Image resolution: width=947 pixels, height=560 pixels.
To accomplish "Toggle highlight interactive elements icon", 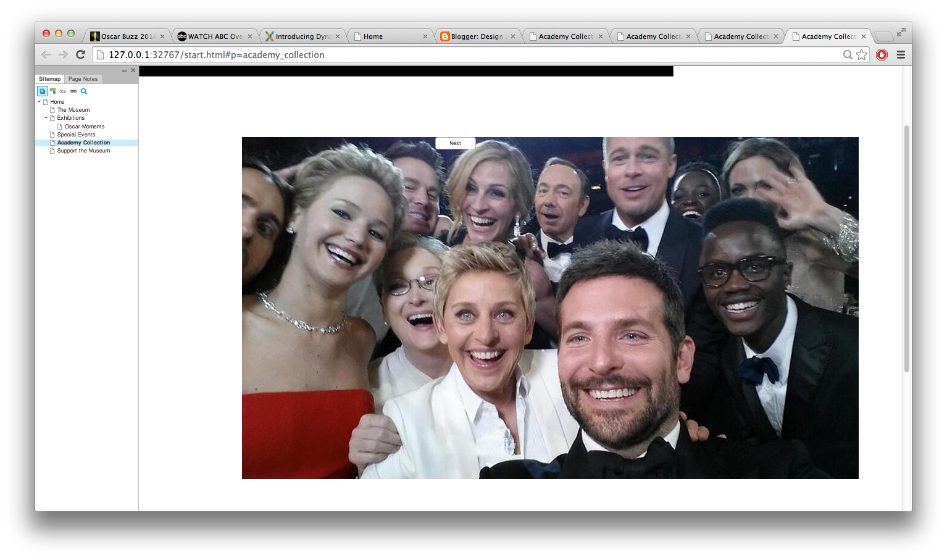I will tap(53, 91).
